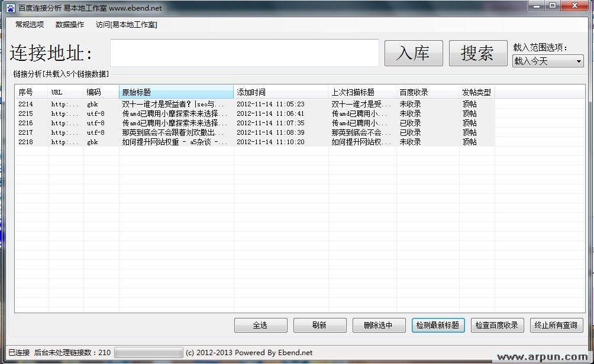Image resolution: width=594 pixels, height=364 pixels.
Task: Expand the 载入今天 range dropdown
Action: pos(548,61)
